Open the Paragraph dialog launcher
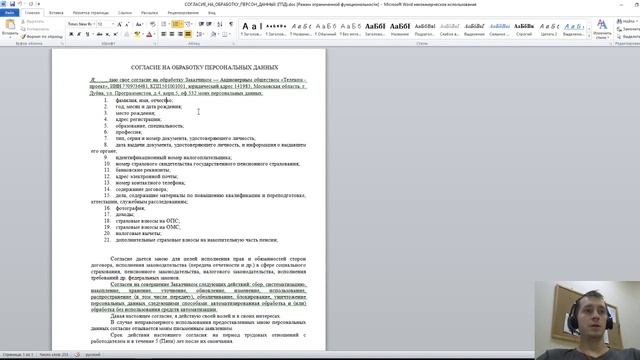This screenshot has height=360, width=640. (x=233, y=43)
